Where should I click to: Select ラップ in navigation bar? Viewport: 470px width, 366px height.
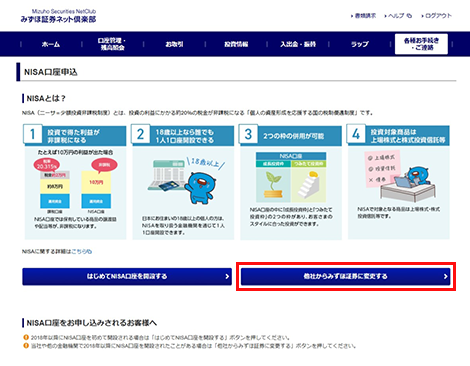tap(360, 44)
